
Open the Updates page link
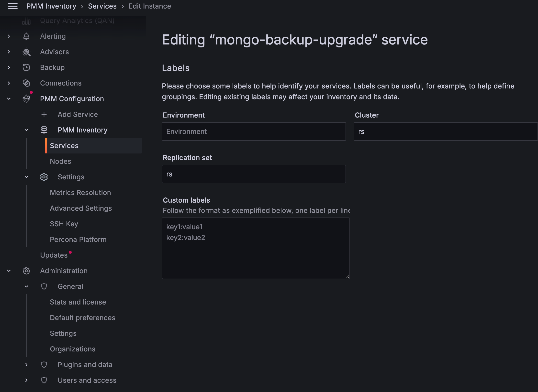(54, 255)
